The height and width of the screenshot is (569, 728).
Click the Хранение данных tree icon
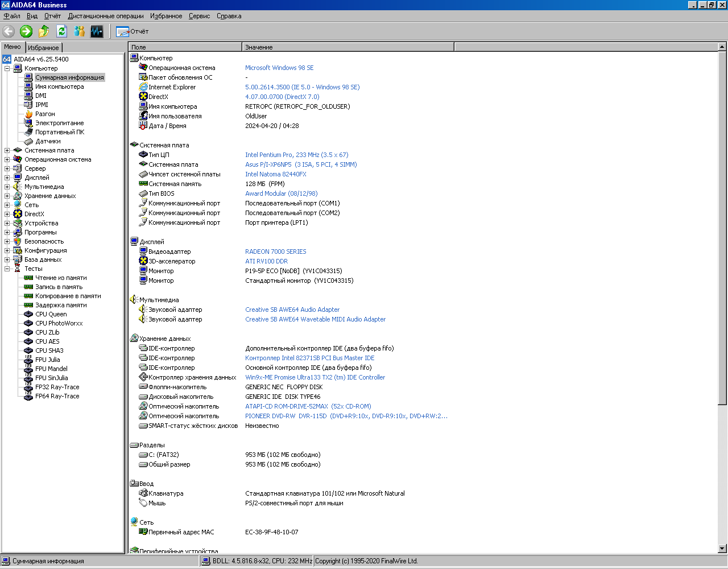[18, 196]
